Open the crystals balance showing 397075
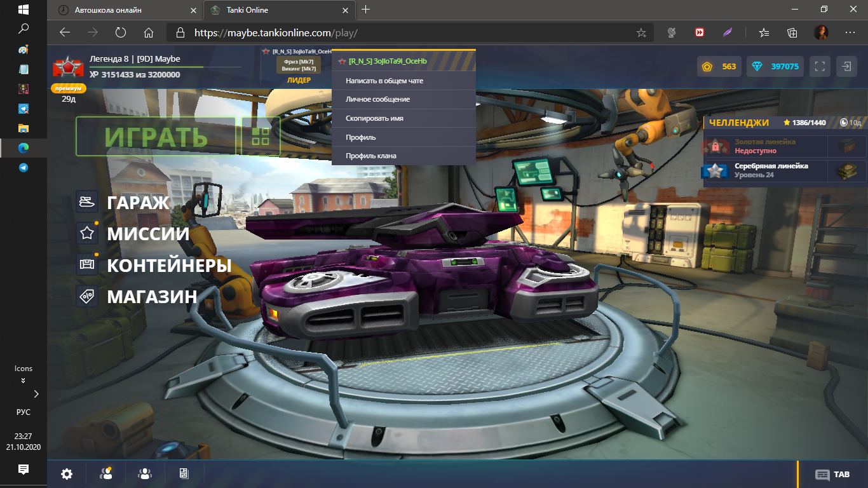Screen dimensions: 868x488 point(775,66)
